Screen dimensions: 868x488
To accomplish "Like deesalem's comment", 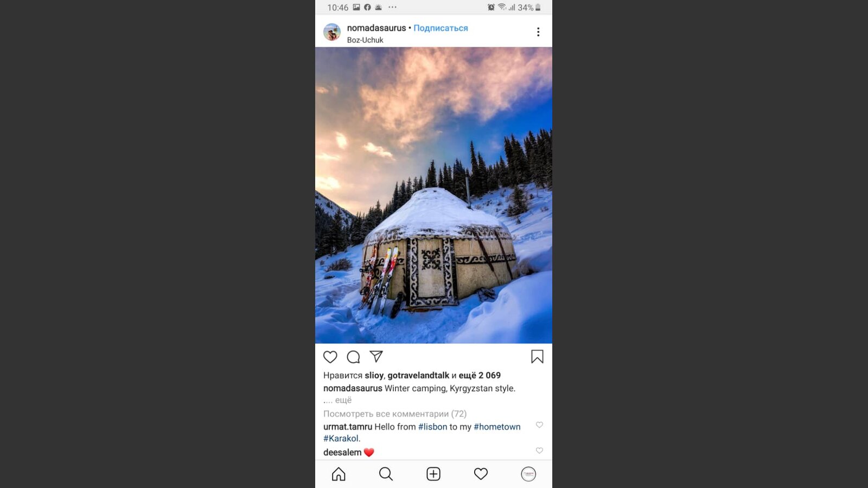I will (x=539, y=451).
